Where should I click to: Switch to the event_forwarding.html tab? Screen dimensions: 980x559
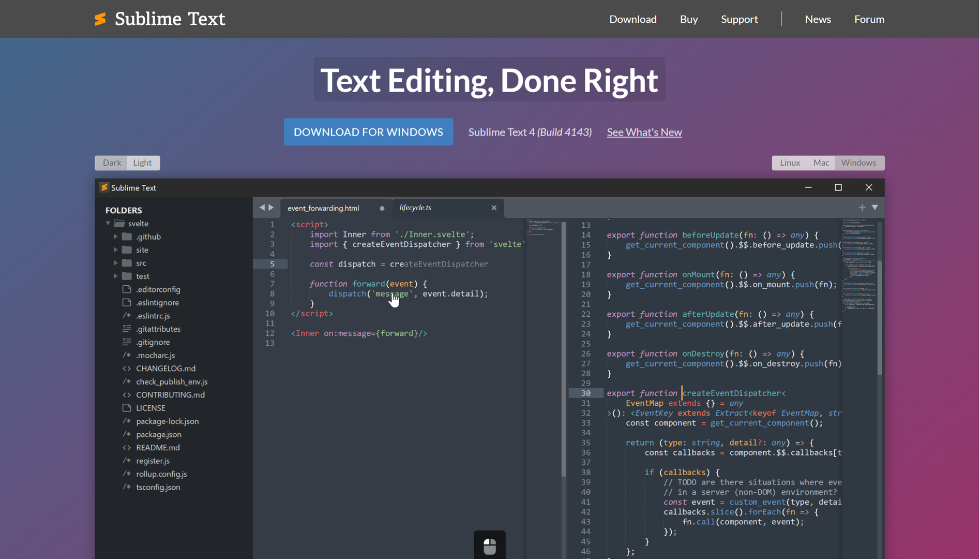[323, 208]
